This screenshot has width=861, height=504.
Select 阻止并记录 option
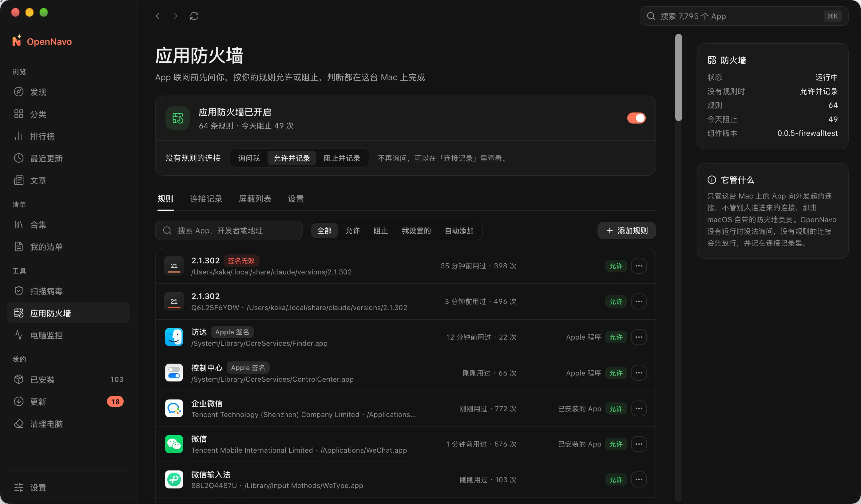coord(342,158)
